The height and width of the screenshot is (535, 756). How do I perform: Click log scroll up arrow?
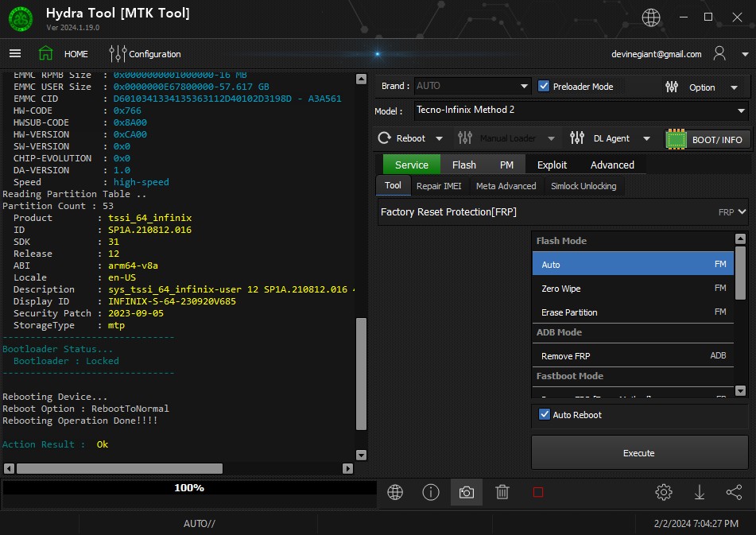tap(361, 79)
